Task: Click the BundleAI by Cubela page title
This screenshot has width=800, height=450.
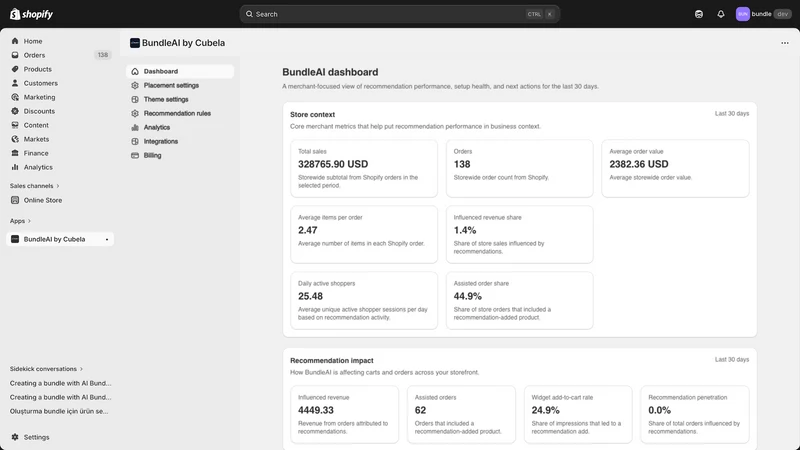Action: pos(183,43)
